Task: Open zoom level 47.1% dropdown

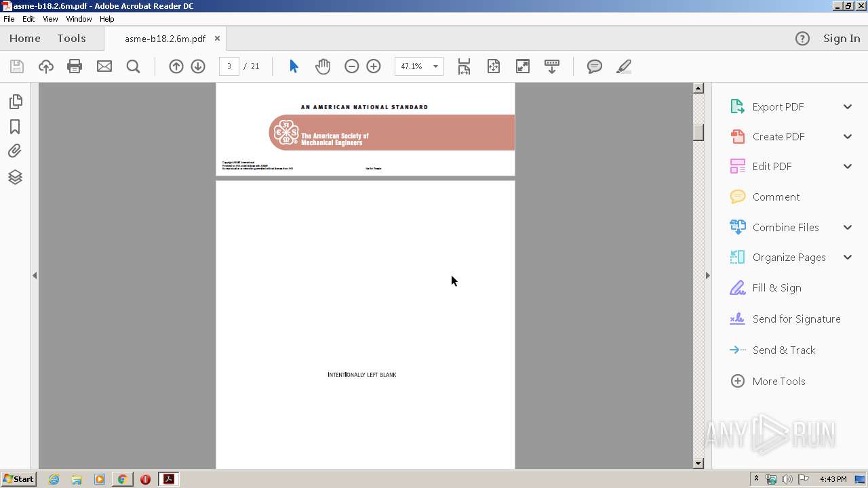Action: [x=435, y=66]
